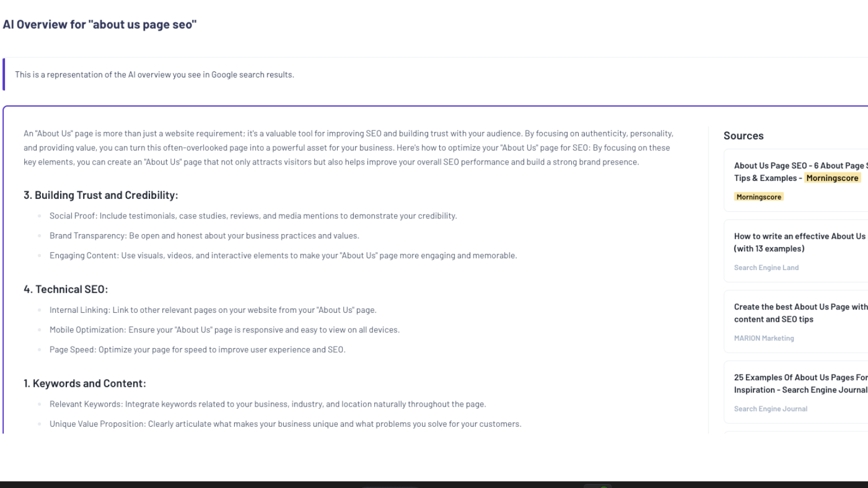Click the Page Speed bullet item

[198, 349]
